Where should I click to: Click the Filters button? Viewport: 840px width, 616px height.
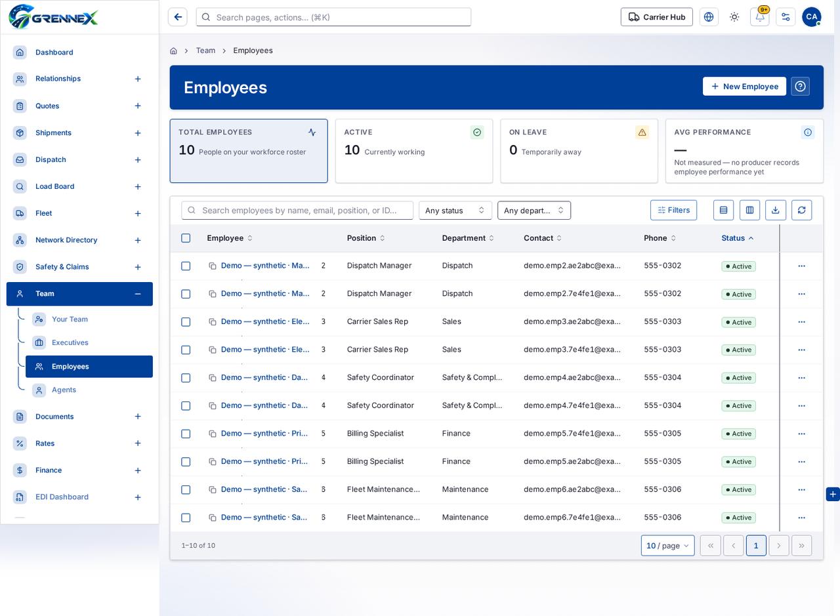pos(673,210)
